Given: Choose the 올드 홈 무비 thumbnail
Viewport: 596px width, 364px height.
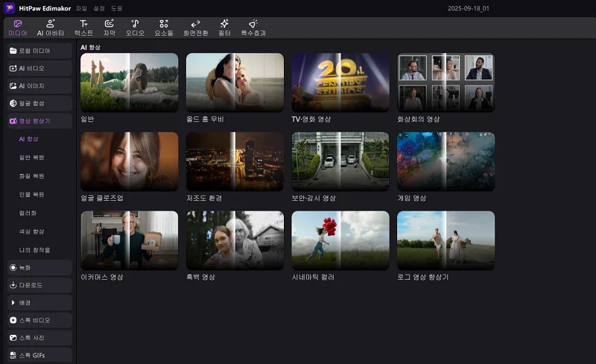Looking at the screenshot, I should pyautogui.click(x=235, y=83).
